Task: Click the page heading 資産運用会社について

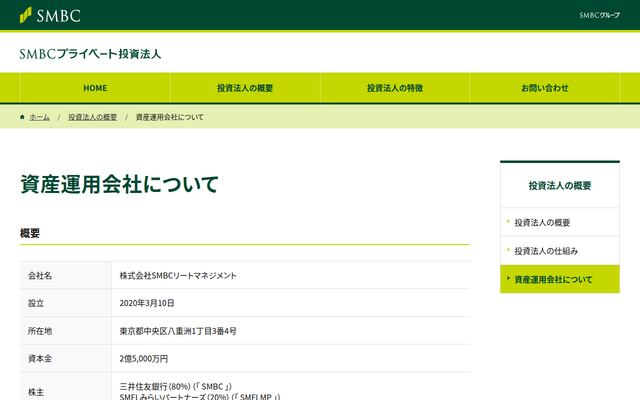Action: coord(119,184)
